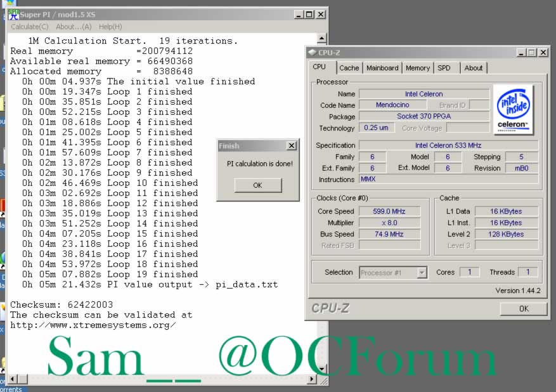Click OK in the Finish dialog
This screenshot has width=556, height=392.
[x=258, y=185]
